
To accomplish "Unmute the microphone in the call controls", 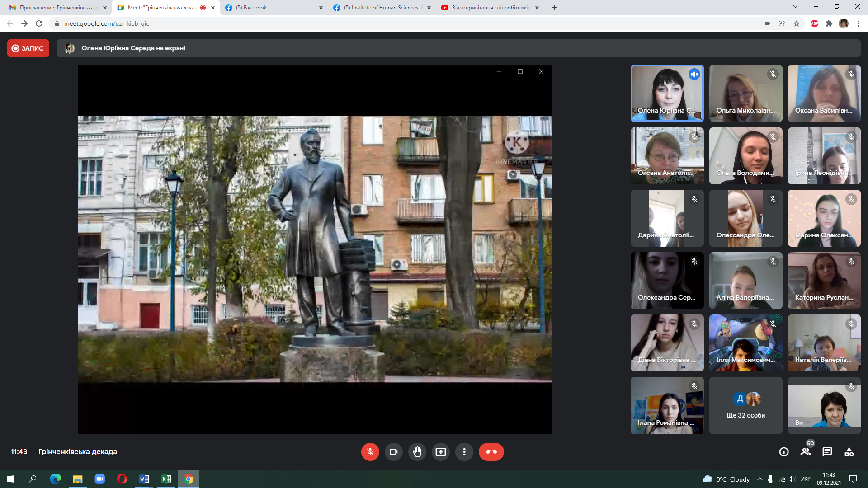I will coord(370,452).
